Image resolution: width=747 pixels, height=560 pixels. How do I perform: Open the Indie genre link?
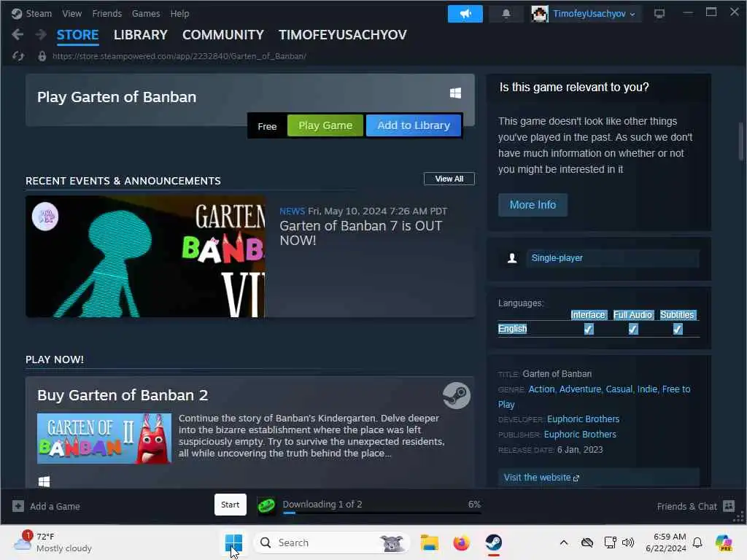pos(647,389)
